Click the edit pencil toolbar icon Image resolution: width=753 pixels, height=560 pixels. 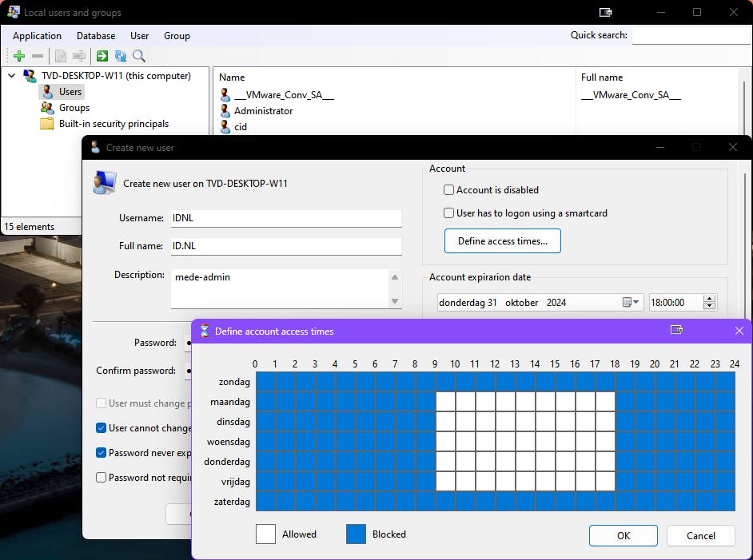[x=61, y=56]
